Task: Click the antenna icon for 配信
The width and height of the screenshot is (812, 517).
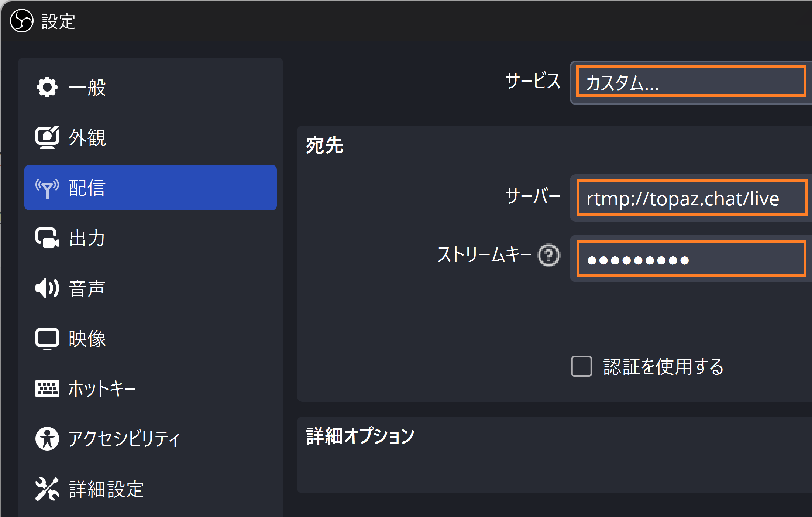Action: [47, 188]
